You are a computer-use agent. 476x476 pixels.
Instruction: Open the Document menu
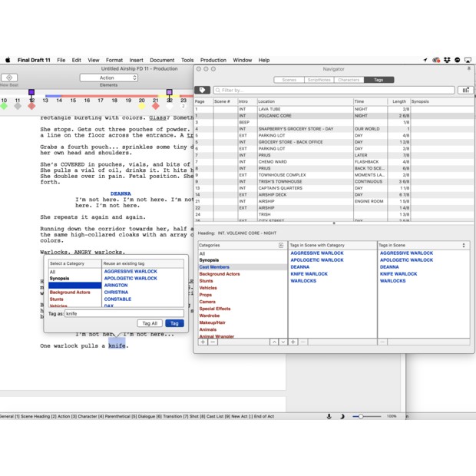click(162, 60)
